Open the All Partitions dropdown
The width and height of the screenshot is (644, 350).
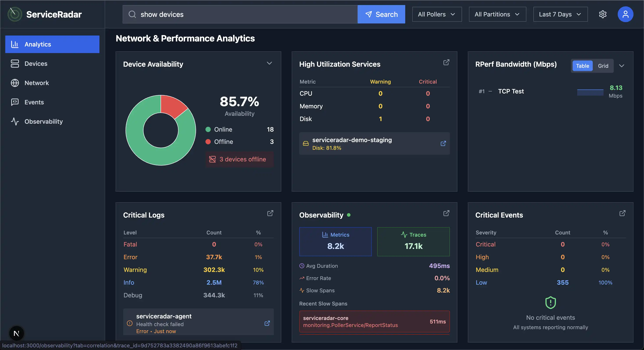497,14
